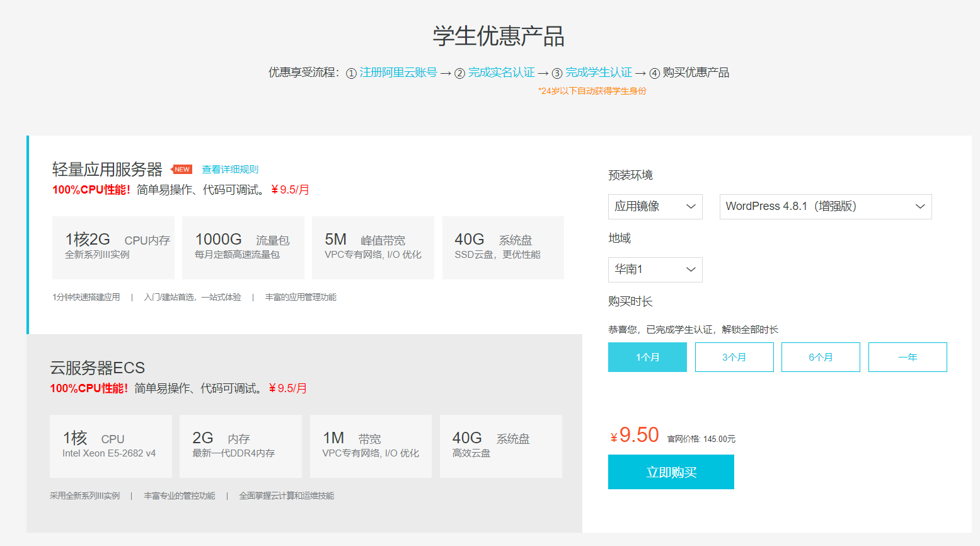Click the 官网价格: 145.00元 text

click(701, 439)
